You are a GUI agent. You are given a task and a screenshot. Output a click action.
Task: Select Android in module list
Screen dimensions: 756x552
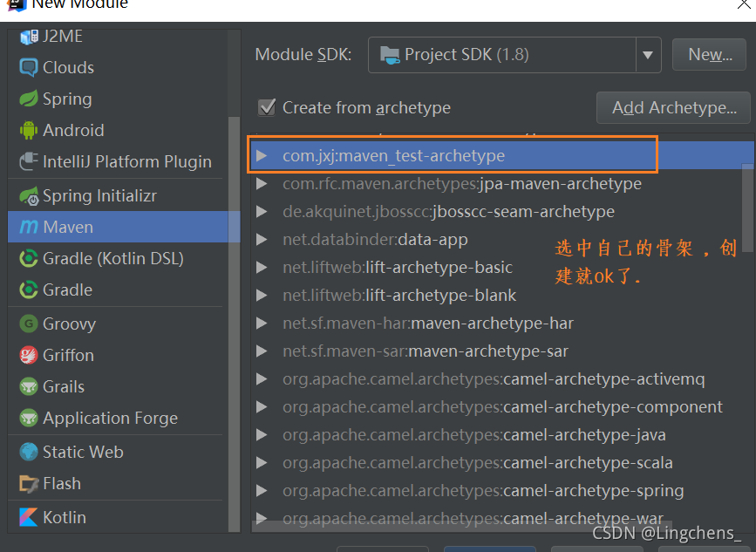pyautogui.click(x=118, y=130)
